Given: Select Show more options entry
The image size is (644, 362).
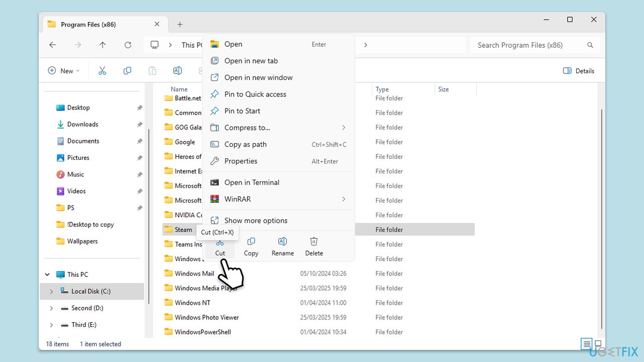Looking at the screenshot, I should tap(256, 221).
